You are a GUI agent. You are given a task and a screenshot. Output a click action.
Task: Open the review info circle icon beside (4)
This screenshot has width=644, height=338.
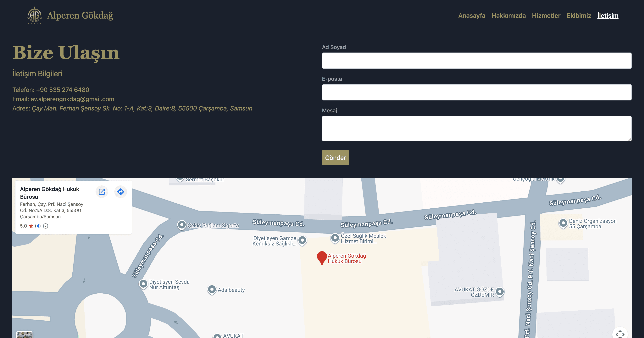pyautogui.click(x=46, y=226)
